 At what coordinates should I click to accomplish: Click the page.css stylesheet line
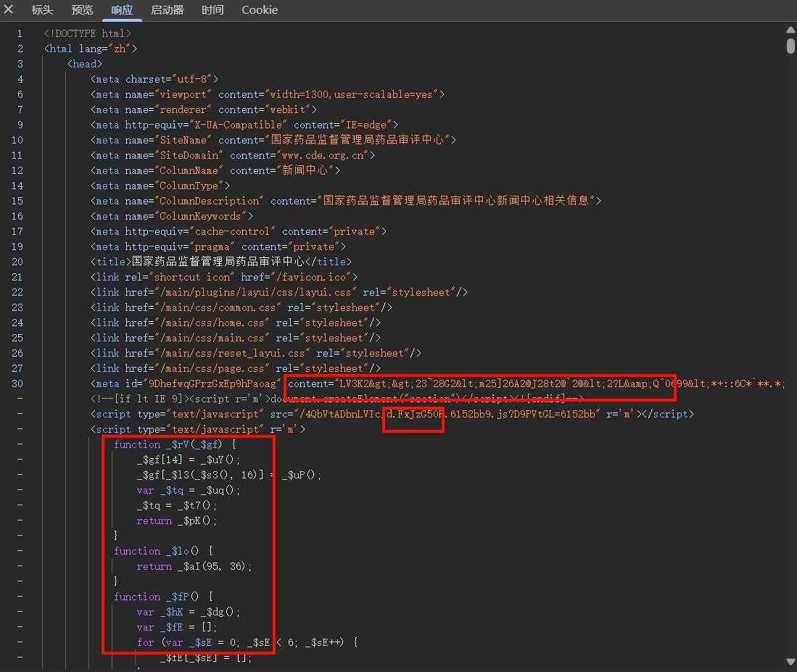tap(236, 369)
